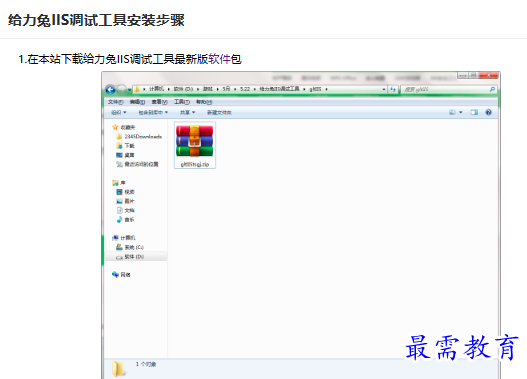Select the 5.22 breadcrumb segment

(245, 89)
